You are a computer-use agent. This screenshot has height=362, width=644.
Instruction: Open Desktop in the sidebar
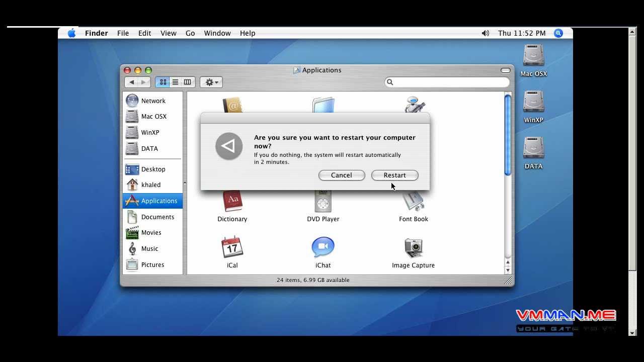point(152,169)
